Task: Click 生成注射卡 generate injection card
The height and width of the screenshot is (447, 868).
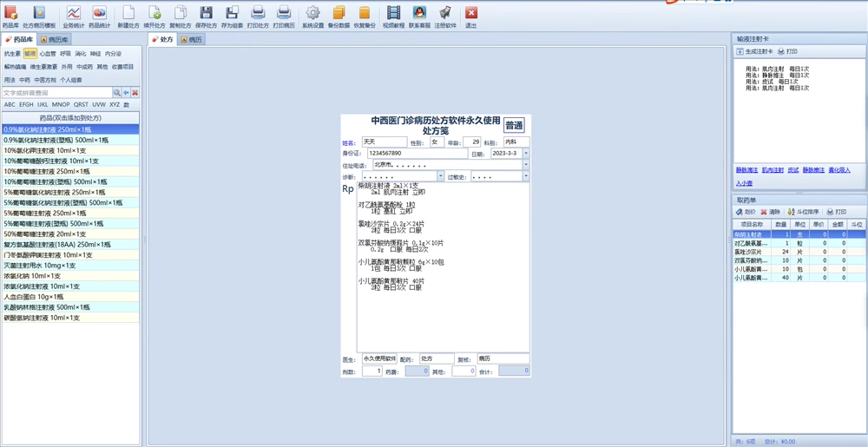Action: pos(754,51)
